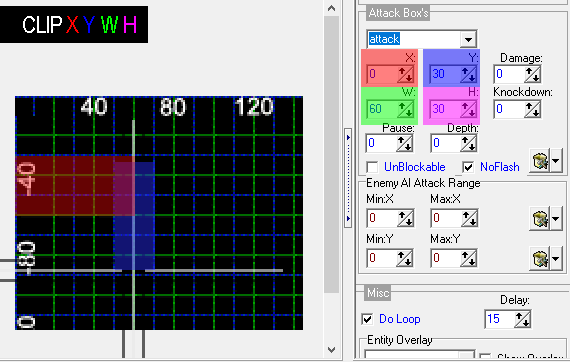Click the attack box H spinner

point(468,109)
